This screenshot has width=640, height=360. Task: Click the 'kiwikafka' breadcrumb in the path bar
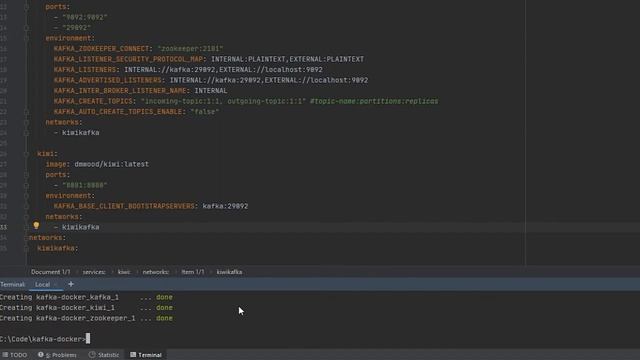click(x=229, y=272)
